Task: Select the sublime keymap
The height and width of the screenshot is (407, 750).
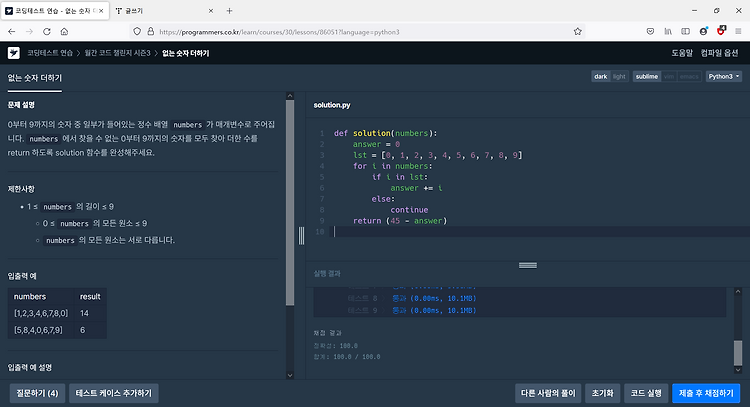Action: 647,77
